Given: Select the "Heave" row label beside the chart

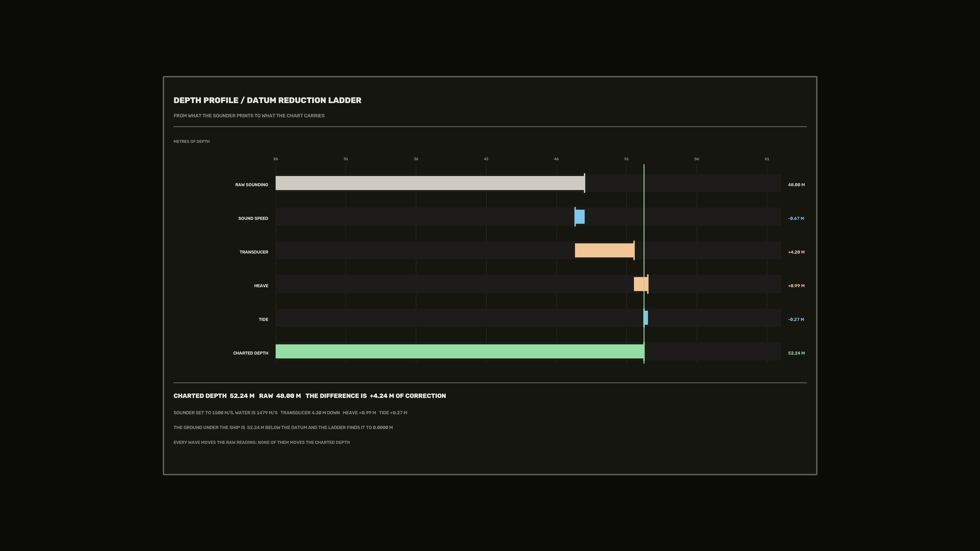Looking at the screenshot, I should pos(261,286).
